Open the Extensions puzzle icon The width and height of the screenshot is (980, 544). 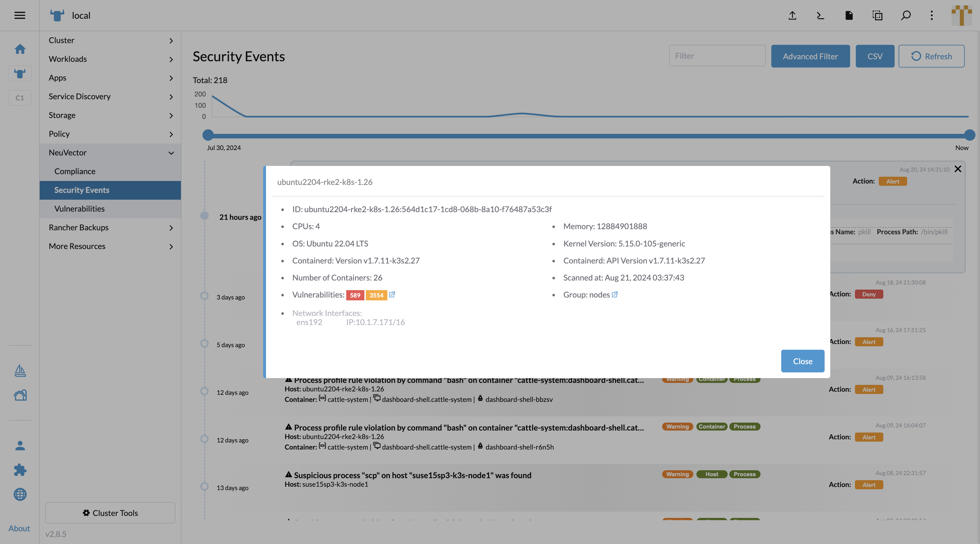20,470
